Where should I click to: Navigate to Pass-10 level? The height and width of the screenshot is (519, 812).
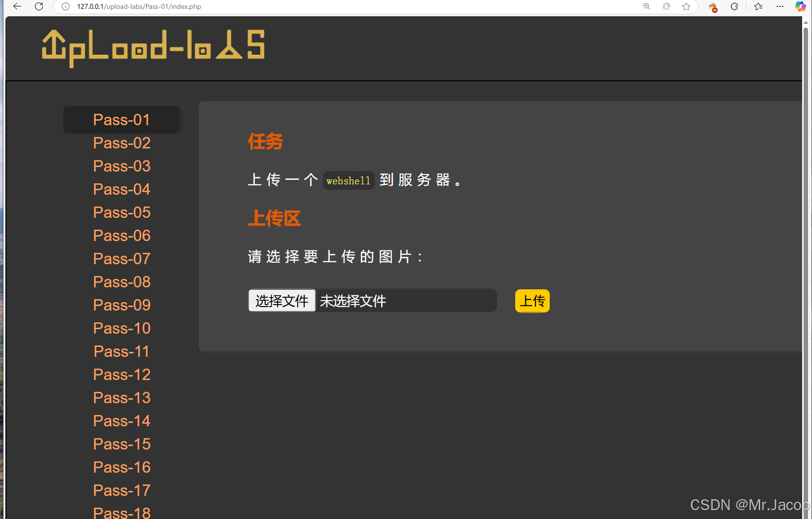tap(122, 328)
